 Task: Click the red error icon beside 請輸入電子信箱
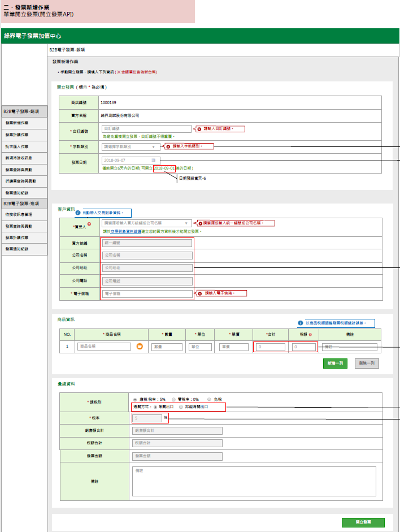pyautogui.click(x=199, y=293)
